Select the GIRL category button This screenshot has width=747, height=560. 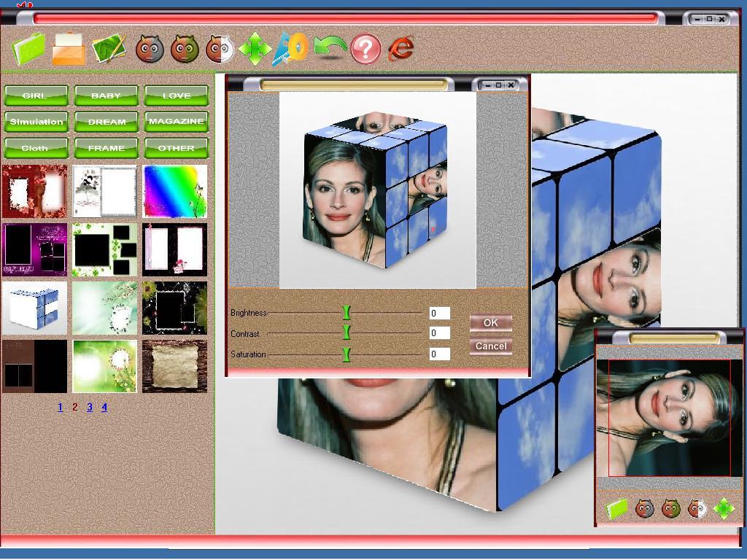(x=36, y=96)
